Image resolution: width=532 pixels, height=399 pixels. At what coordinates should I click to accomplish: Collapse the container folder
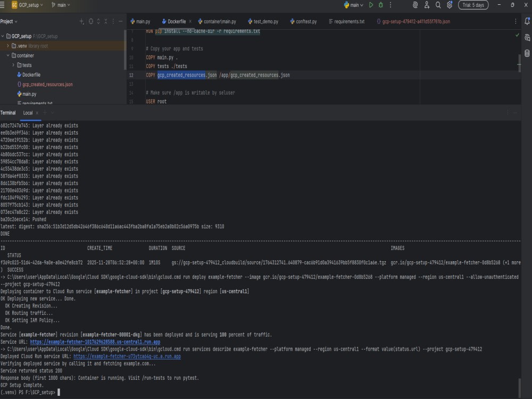pos(8,56)
